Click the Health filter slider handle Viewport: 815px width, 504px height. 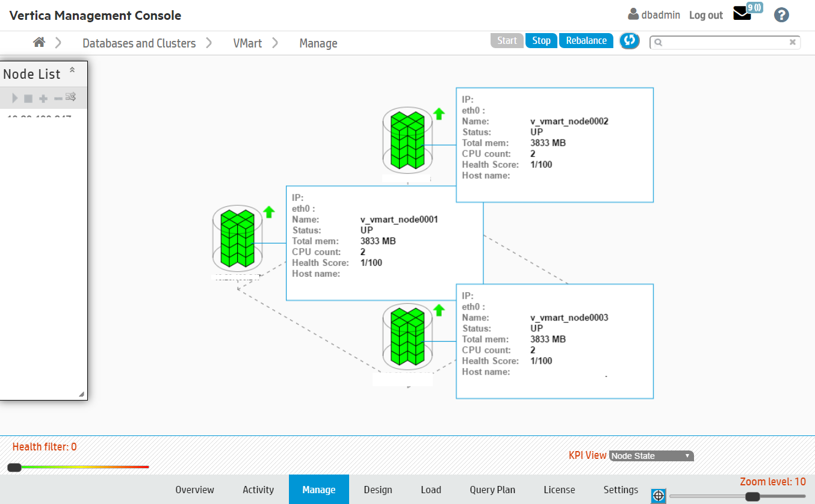(x=14, y=467)
